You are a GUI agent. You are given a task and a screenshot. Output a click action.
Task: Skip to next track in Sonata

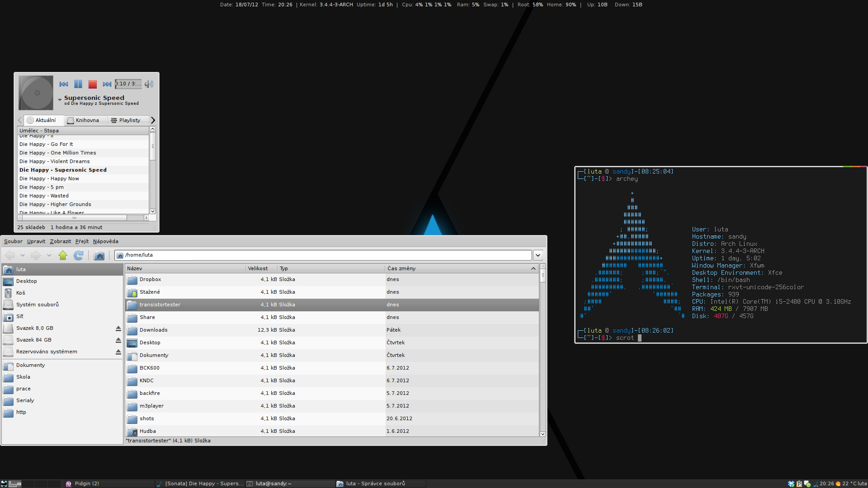coord(107,84)
